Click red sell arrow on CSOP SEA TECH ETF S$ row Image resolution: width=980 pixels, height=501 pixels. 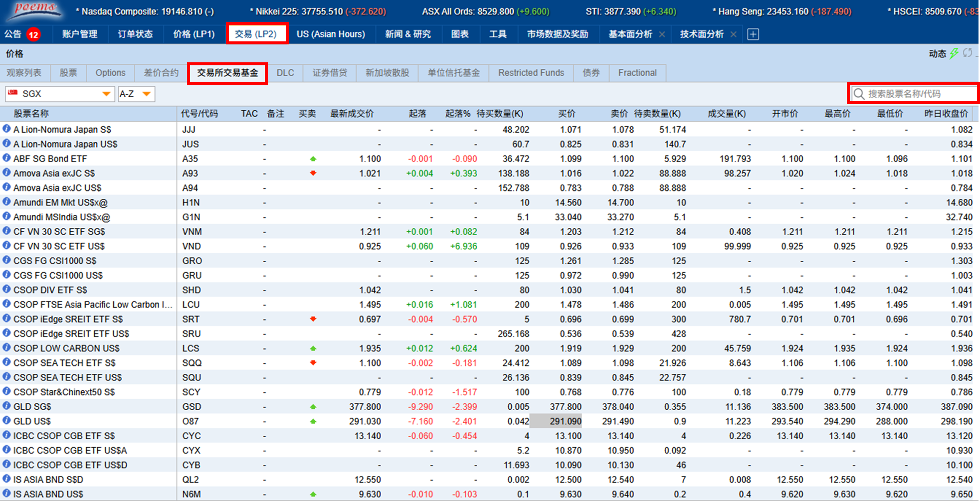tap(313, 363)
